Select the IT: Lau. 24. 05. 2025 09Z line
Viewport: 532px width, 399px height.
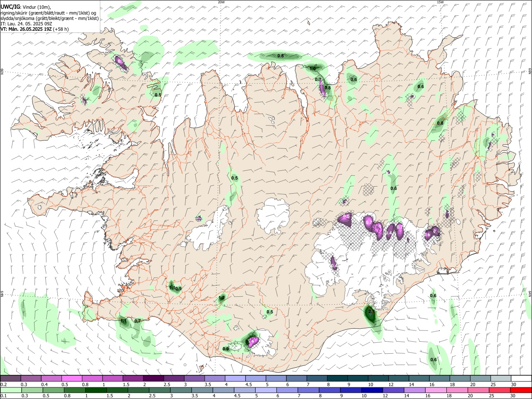(26, 24)
